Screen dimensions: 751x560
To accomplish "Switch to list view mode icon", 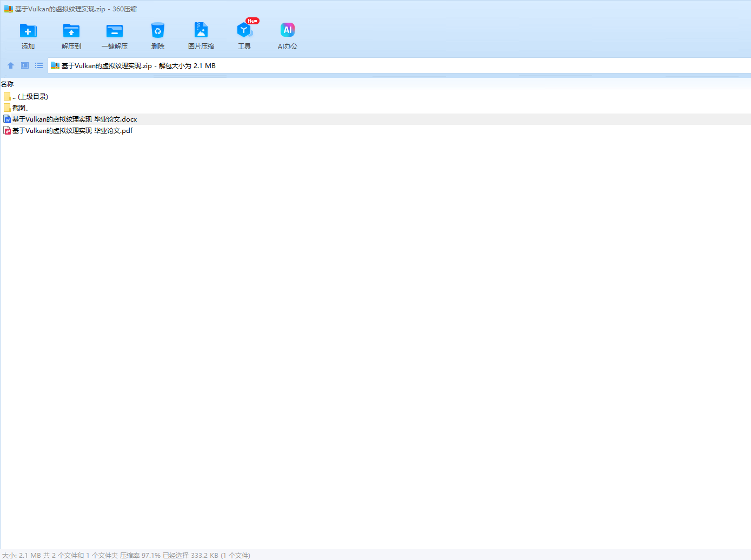I will 39,65.
